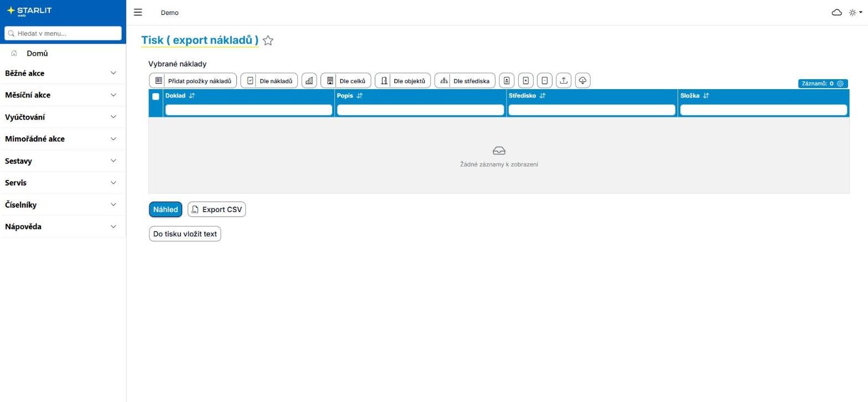The image size is (868, 402).
Task: Focus the Složka column filter field
Action: [763, 110]
